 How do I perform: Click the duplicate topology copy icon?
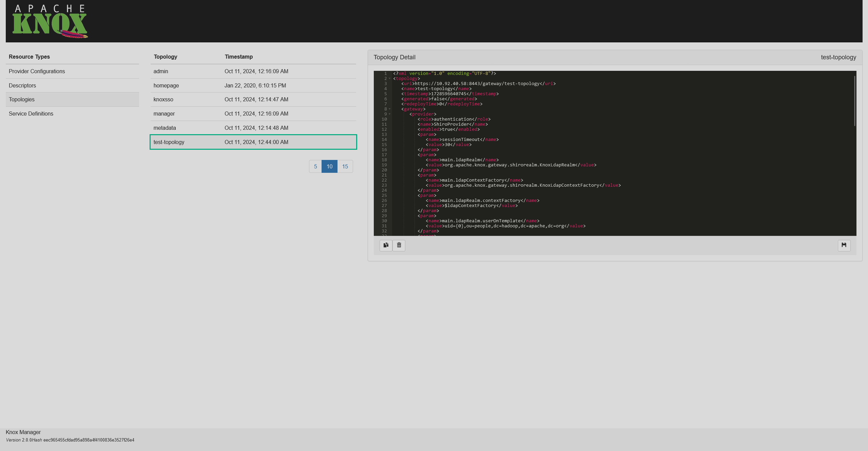386,245
